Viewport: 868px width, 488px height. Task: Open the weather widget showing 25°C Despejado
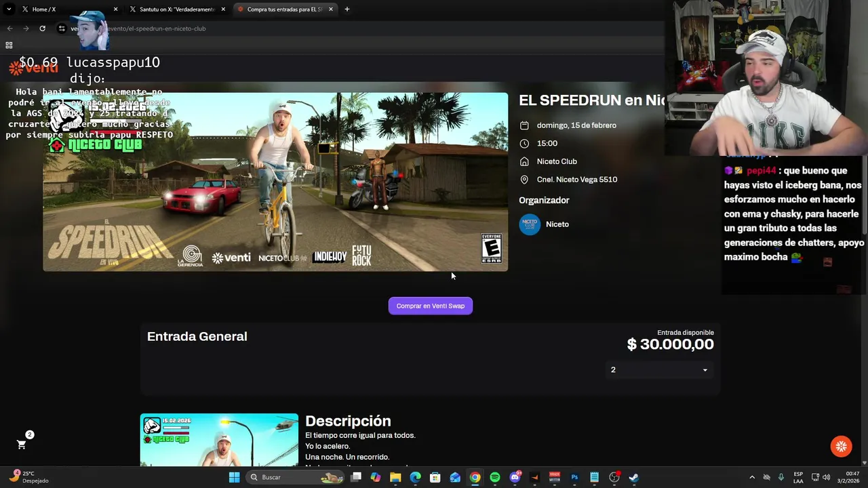[31, 477]
